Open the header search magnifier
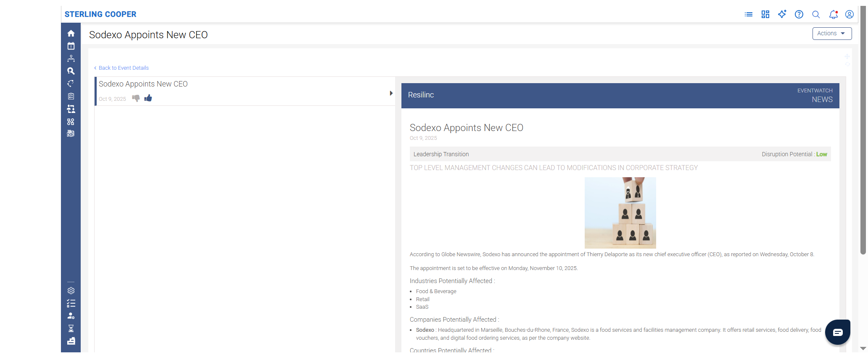 coord(816,14)
